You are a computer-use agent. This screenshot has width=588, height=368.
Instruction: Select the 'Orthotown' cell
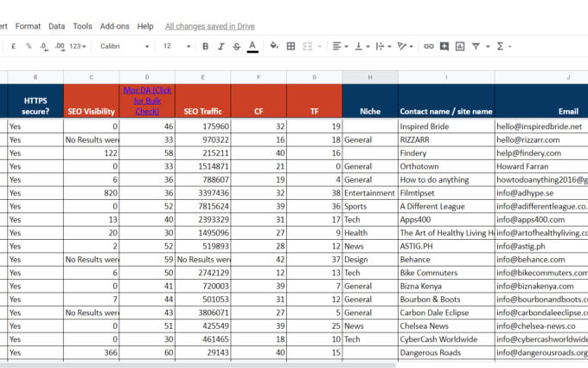point(446,166)
